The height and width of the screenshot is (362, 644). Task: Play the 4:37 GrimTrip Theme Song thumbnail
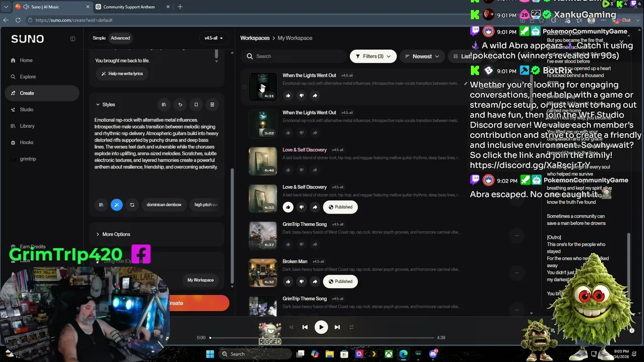coord(263,235)
